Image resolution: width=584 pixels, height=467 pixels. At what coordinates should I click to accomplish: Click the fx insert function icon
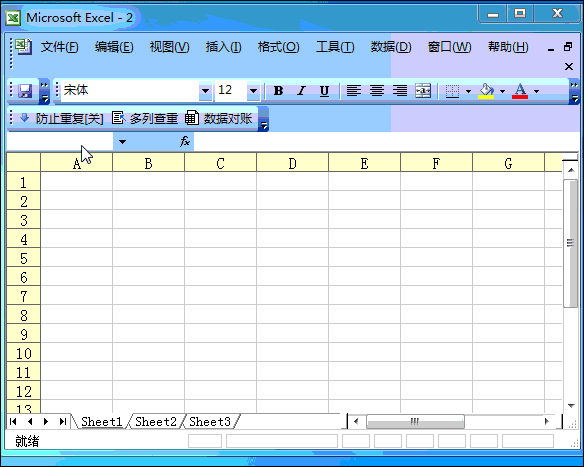185,142
